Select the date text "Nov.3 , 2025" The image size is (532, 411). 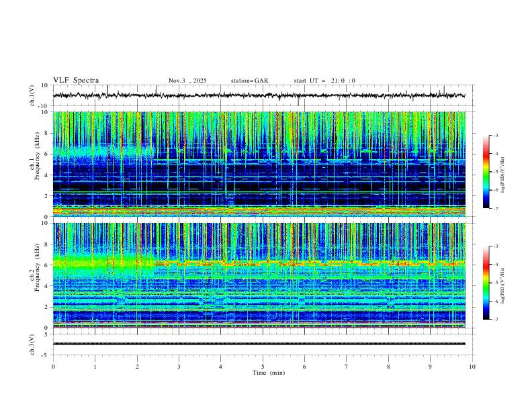coord(187,81)
